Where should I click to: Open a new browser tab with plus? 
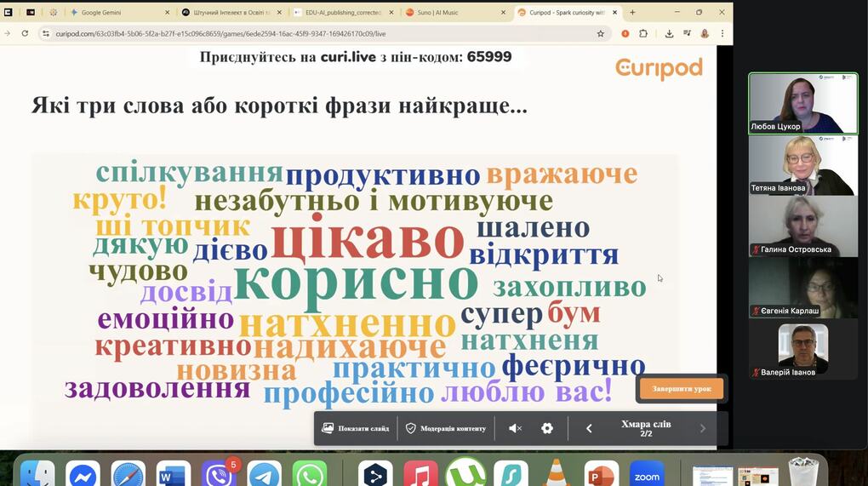coord(632,13)
